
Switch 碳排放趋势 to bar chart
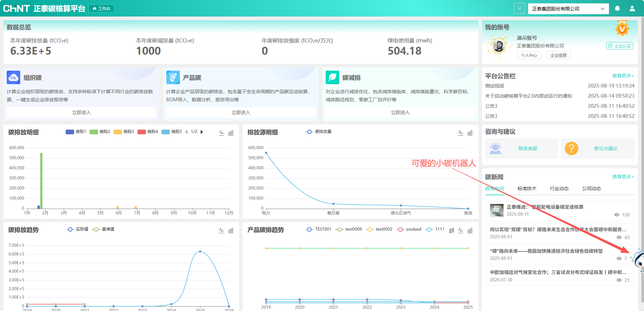(x=231, y=230)
